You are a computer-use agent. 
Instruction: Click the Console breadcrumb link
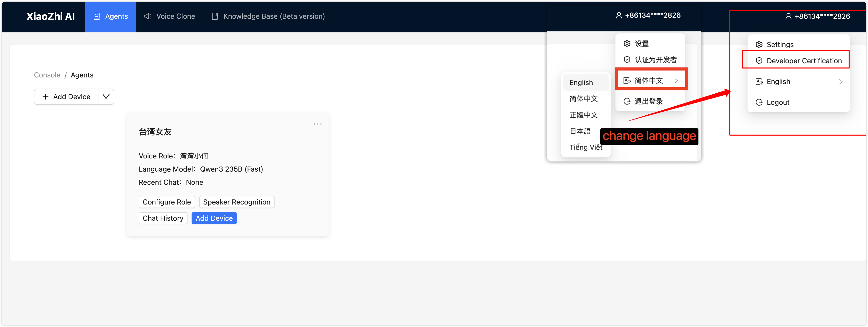47,75
